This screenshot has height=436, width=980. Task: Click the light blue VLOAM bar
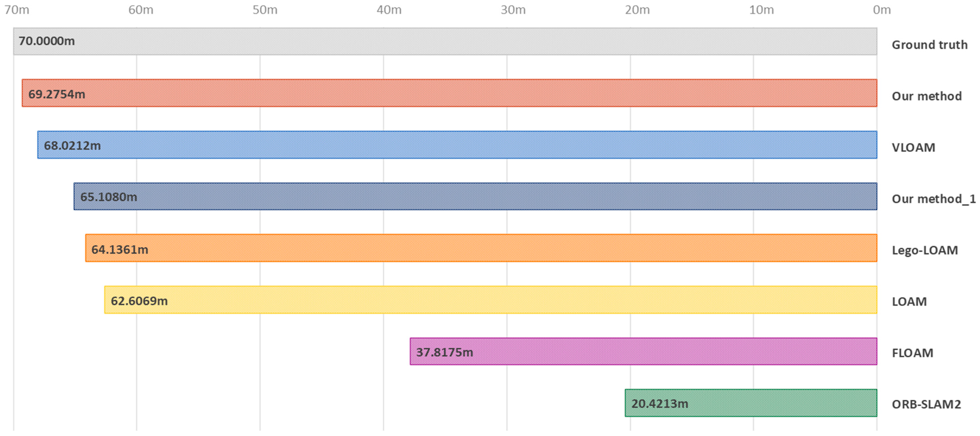coord(457,145)
